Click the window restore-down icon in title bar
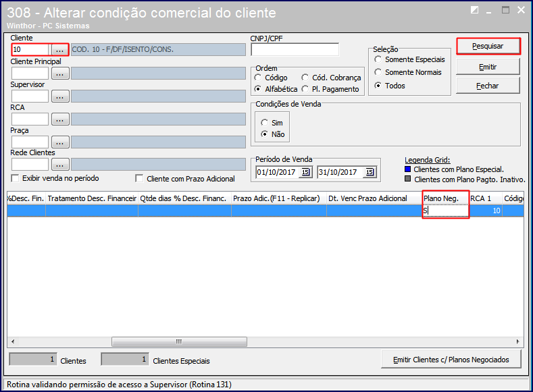 click(x=474, y=10)
